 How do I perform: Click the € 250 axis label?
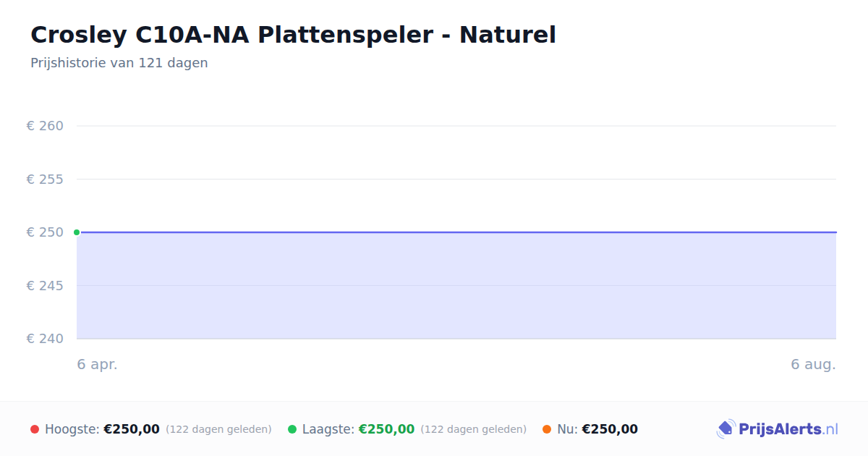tap(45, 232)
